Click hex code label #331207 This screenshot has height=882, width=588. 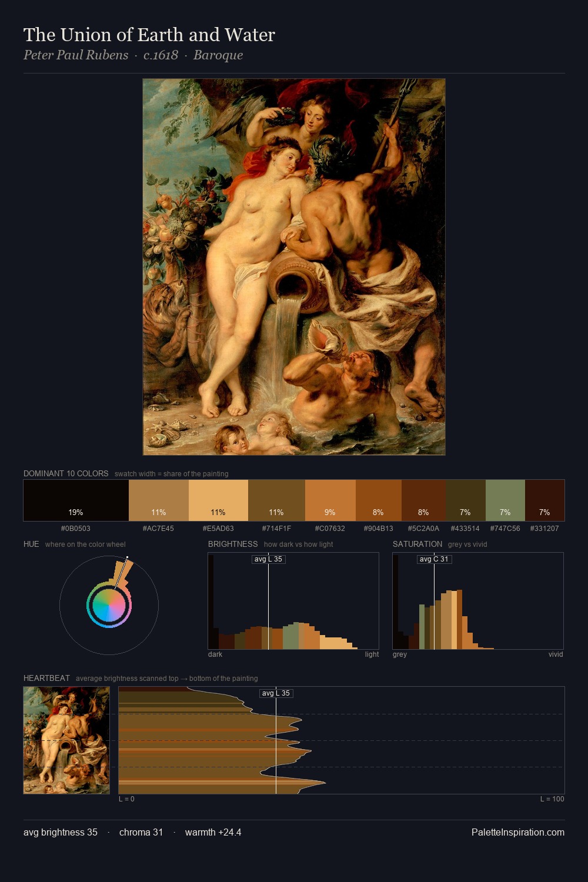click(544, 529)
